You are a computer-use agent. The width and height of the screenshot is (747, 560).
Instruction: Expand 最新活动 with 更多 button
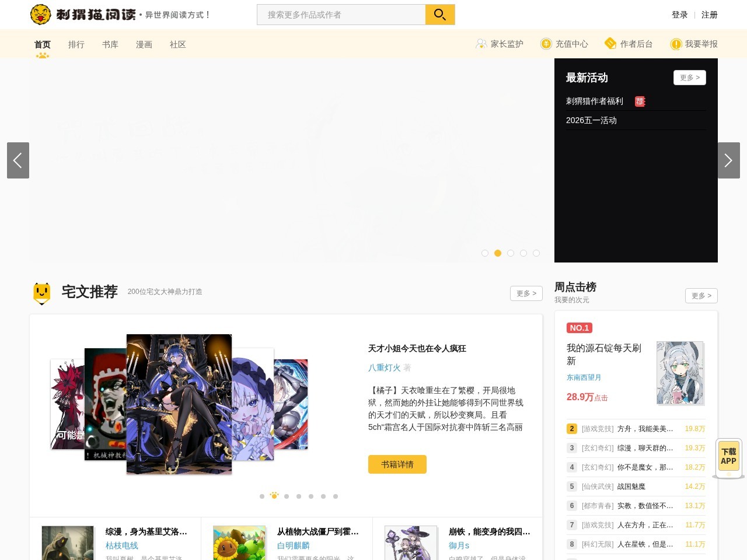click(690, 78)
